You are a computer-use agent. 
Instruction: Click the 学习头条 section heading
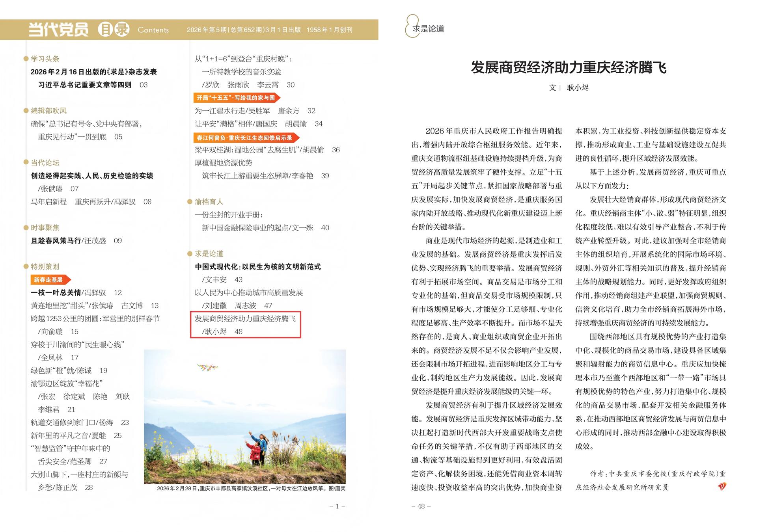pyautogui.click(x=45, y=59)
